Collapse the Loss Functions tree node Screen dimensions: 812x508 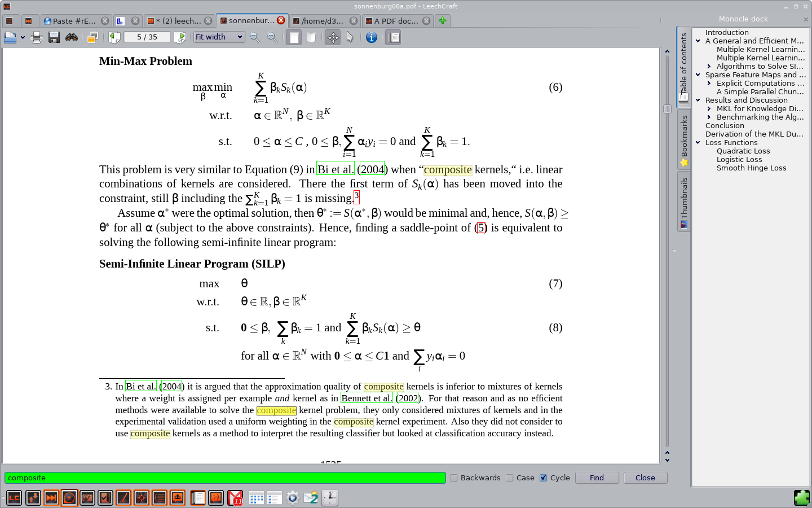click(x=698, y=143)
